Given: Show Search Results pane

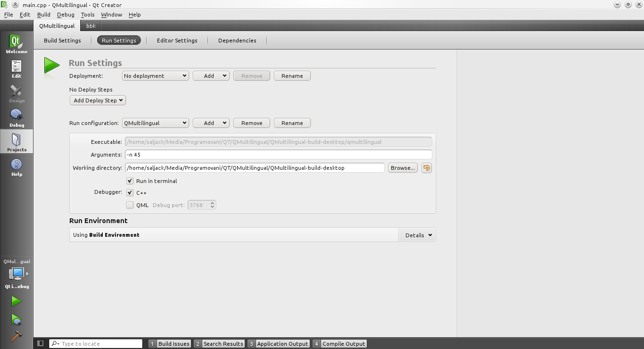Looking at the screenshot, I should pos(219,344).
